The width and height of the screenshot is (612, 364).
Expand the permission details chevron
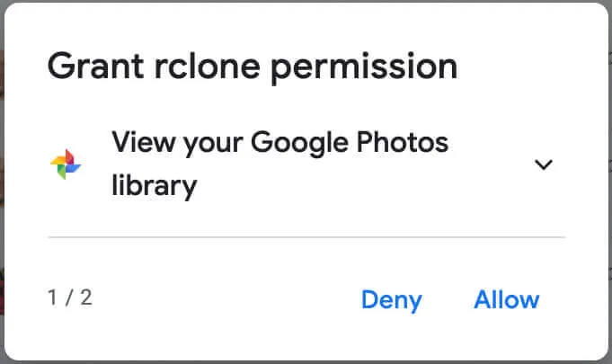544,164
